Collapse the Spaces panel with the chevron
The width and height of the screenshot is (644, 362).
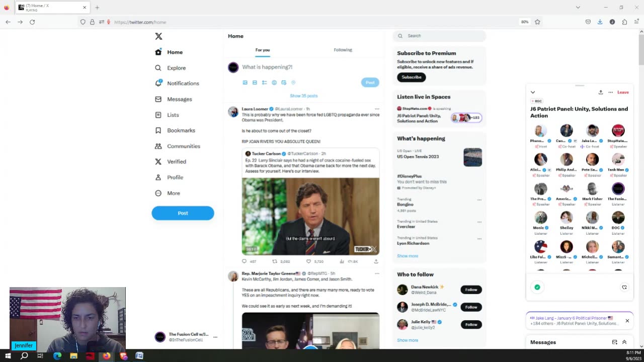coord(533,93)
